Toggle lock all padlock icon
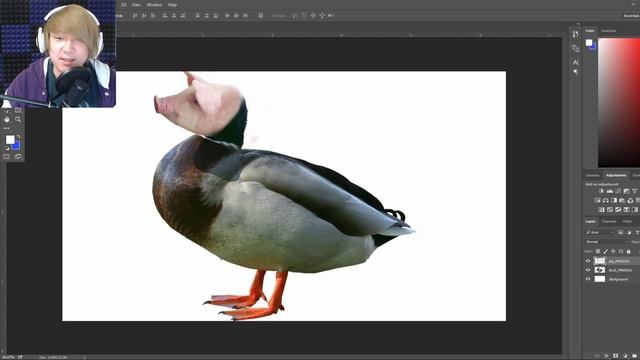The height and width of the screenshot is (360, 640). pyautogui.click(x=629, y=252)
